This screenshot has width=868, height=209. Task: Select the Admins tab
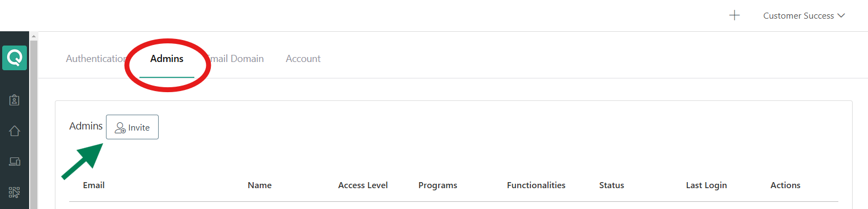point(167,59)
